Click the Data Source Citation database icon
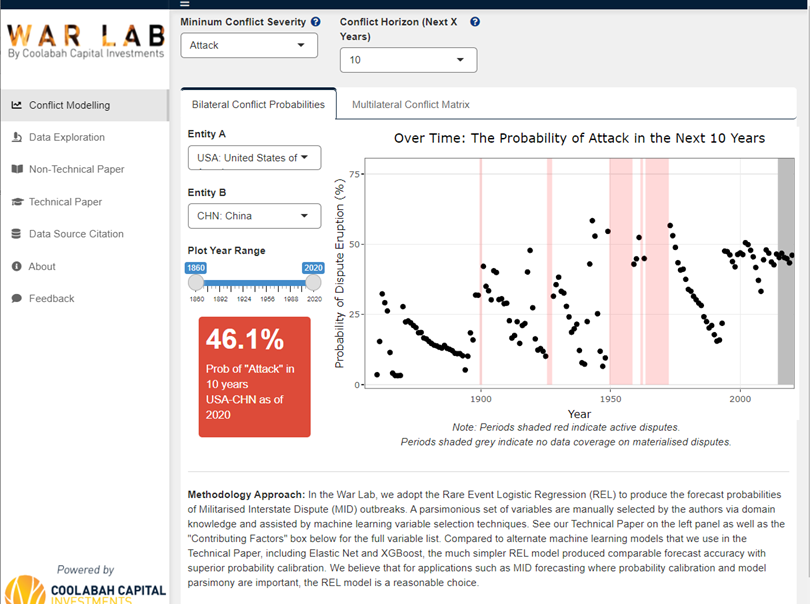 click(x=16, y=234)
